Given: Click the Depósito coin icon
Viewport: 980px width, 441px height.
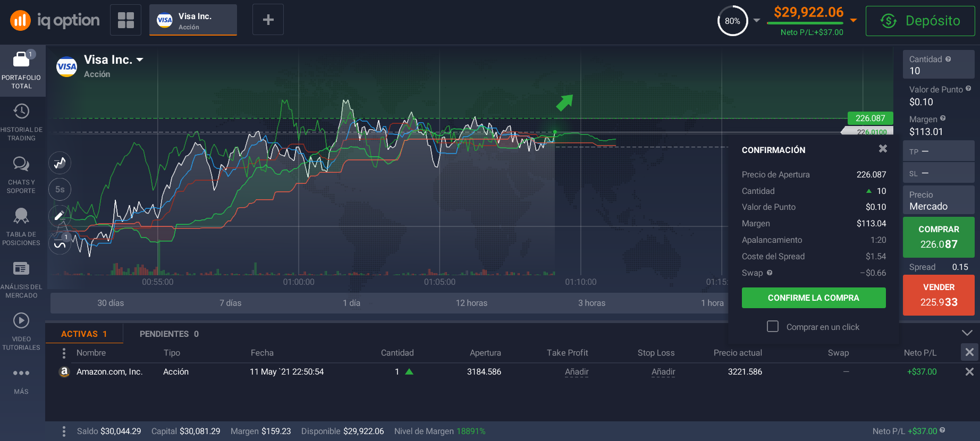Looking at the screenshot, I should pos(889,21).
